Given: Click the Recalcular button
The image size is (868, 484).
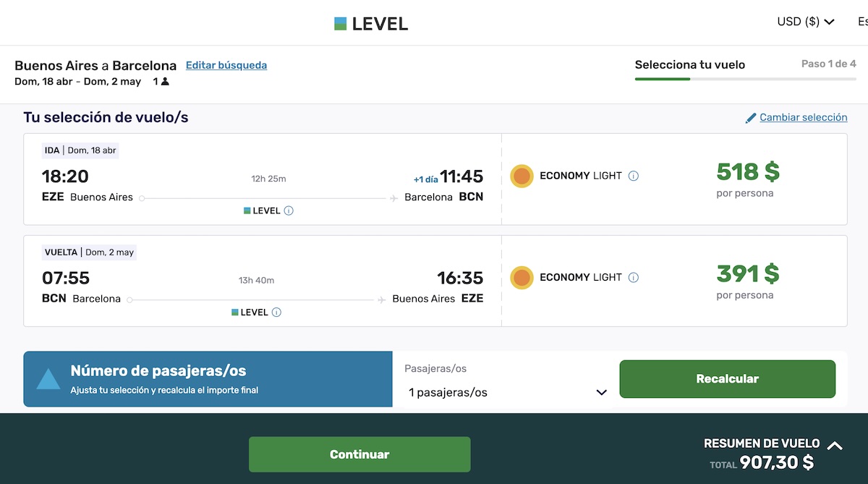Looking at the screenshot, I should point(728,379).
